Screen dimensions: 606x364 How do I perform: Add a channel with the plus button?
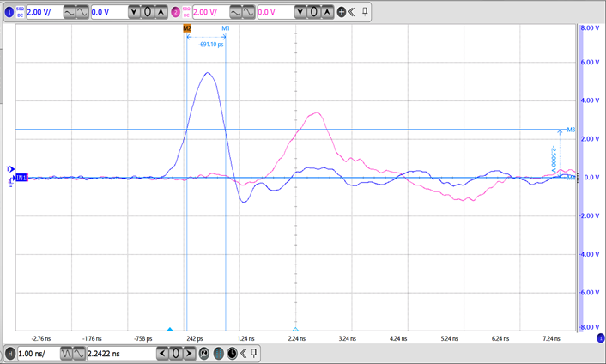(x=342, y=12)
